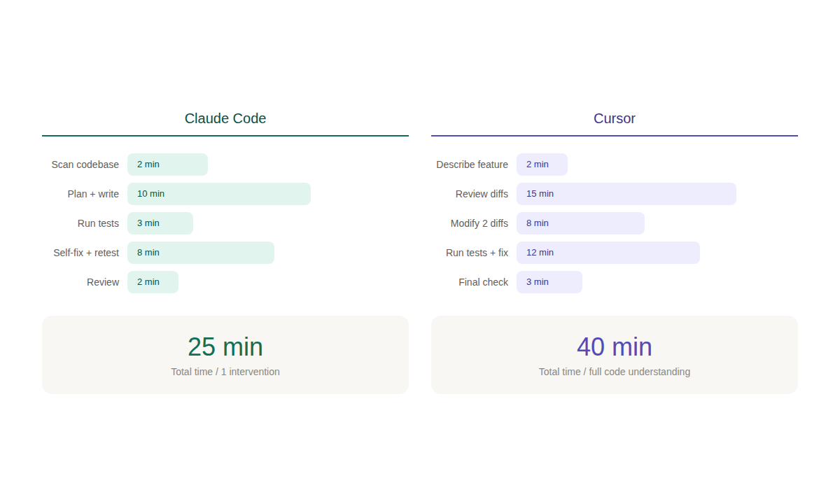Viewport: 840px width, 504px height.
Task: Click the Self-fix + retest 8 min bar
Action: (201, 253)
